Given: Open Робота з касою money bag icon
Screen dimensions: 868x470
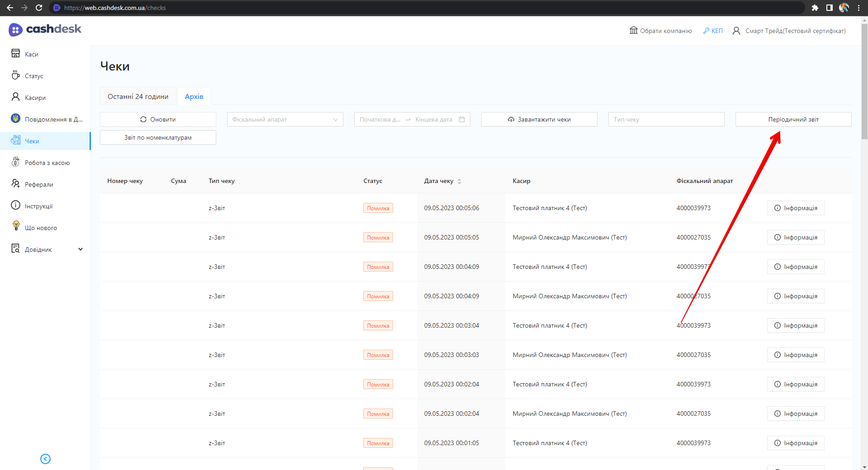Looking at the screenshot, I should pos(15,162).
